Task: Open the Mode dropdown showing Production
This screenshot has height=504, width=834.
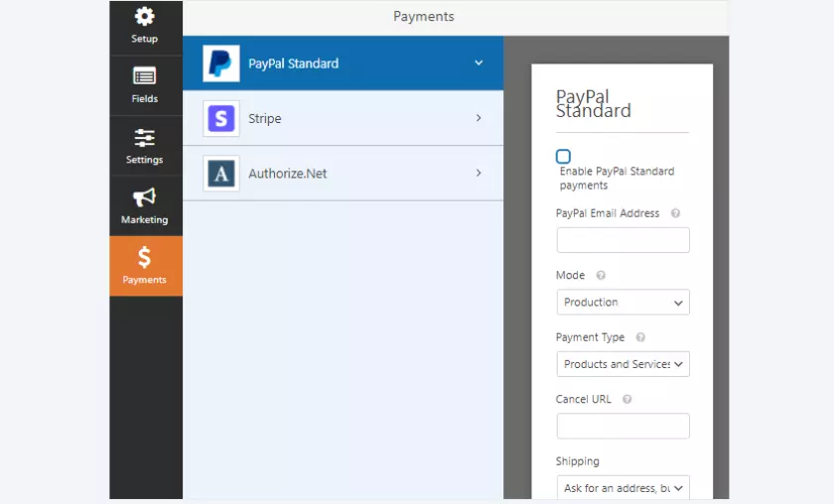Action: coord(623,302)
